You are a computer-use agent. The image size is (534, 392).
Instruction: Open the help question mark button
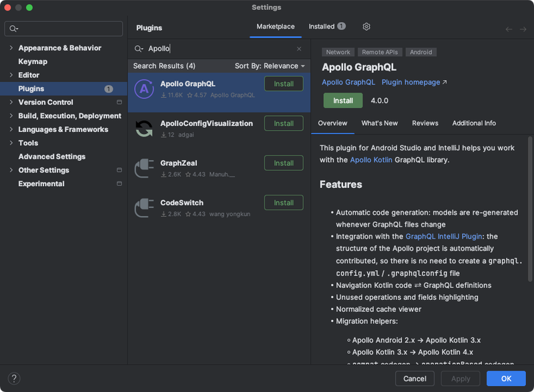(14, 379)
